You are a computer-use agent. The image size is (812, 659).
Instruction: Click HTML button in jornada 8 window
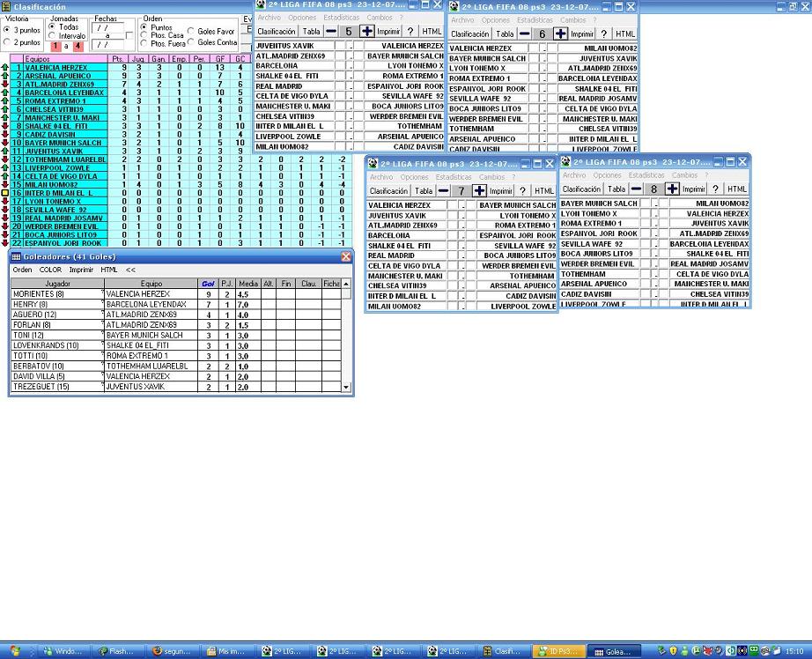click(x=737, y=189)
